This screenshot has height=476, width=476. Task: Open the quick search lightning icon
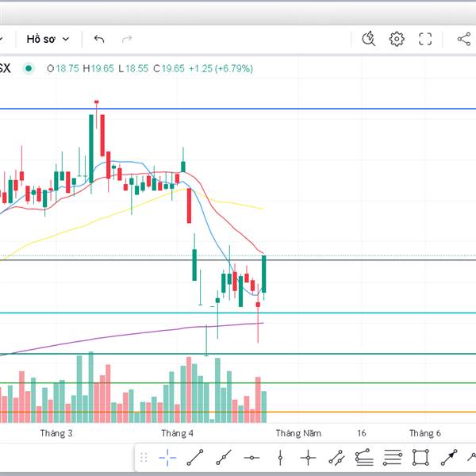369,39
